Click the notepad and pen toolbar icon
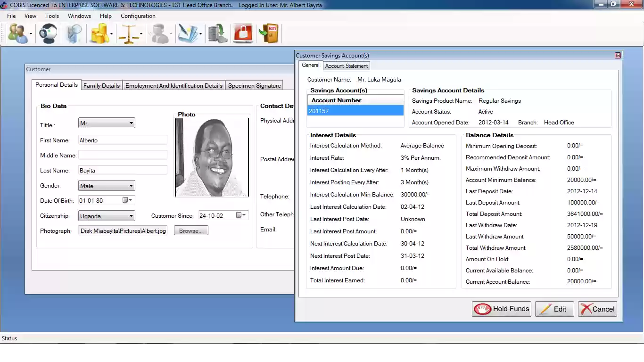This screenshot has width=644, height=362. pyautogui.click(x=188, y=33)
